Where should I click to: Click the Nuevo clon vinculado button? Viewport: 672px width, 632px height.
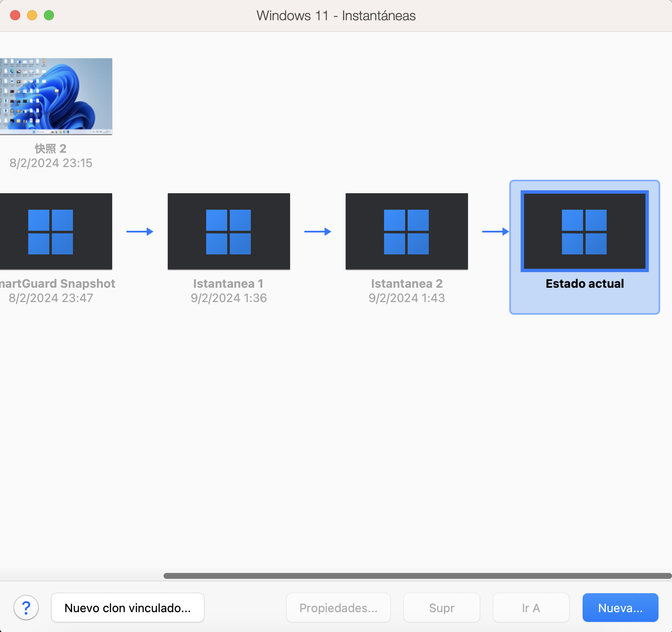pos(127,608)
